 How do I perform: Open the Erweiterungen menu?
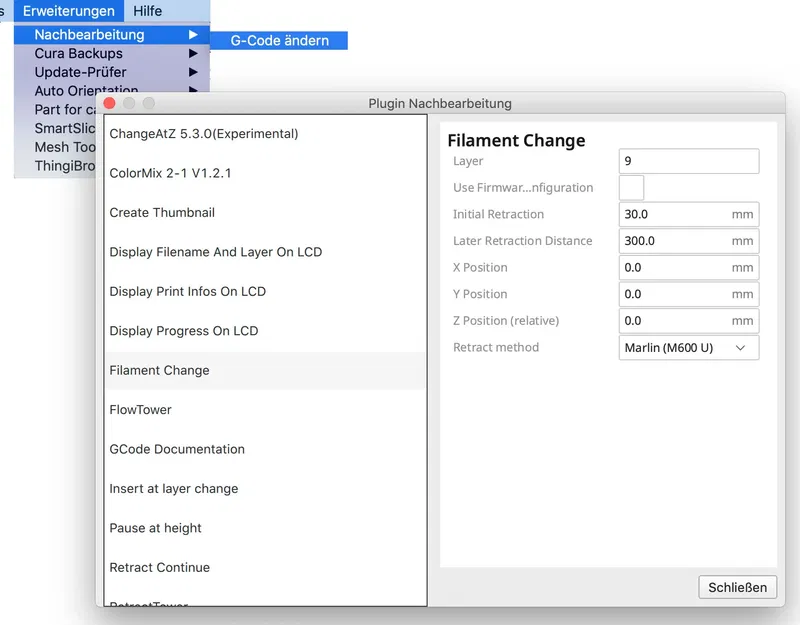pos(68,11)
